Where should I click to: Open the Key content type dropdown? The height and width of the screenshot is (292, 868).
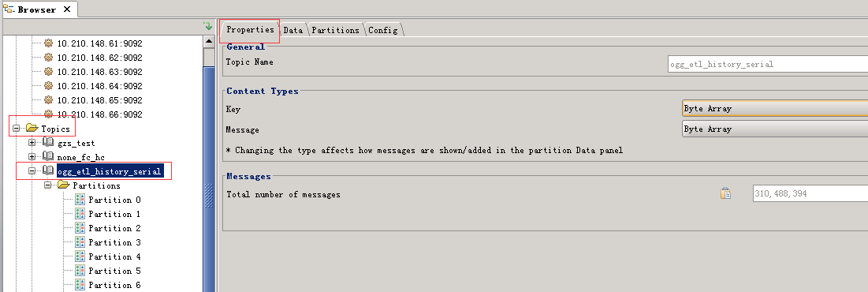coord(774,109)
